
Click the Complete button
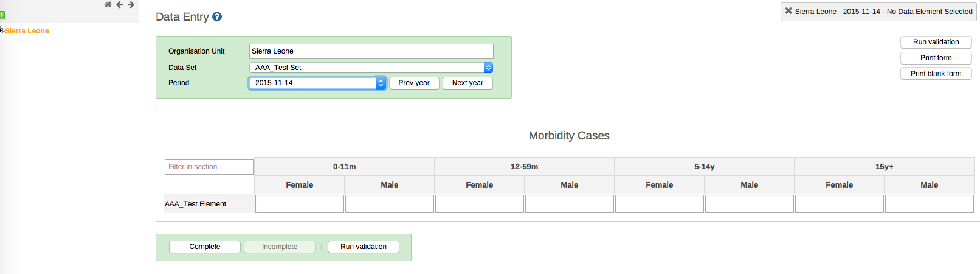click(x=204, y=247)
